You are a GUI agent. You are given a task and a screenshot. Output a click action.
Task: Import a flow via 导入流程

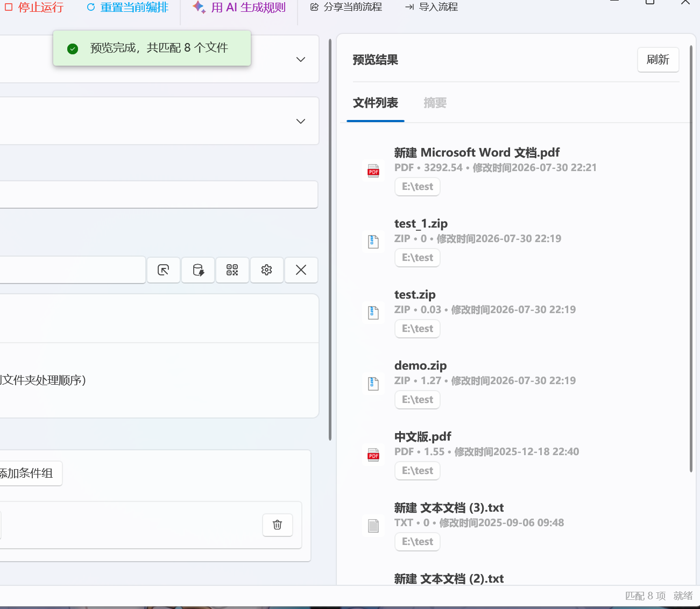432,7
